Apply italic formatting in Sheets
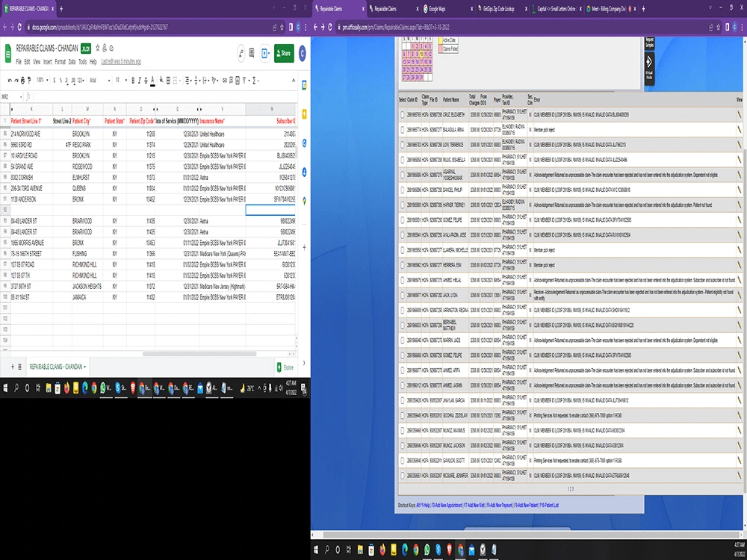This screenshot has height=560, width=747. click(139, 81)
